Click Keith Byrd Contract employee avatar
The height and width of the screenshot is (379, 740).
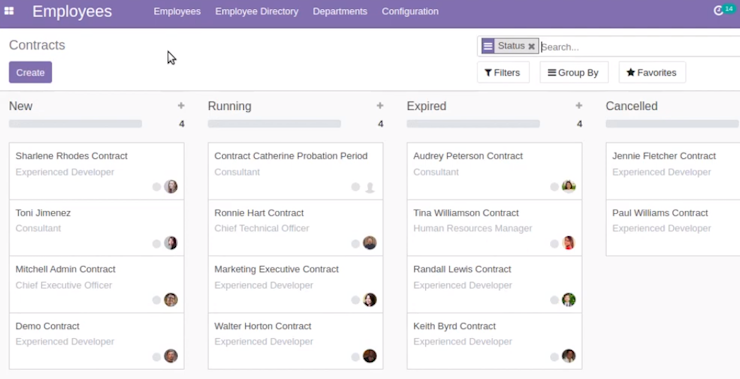point(569,356)
